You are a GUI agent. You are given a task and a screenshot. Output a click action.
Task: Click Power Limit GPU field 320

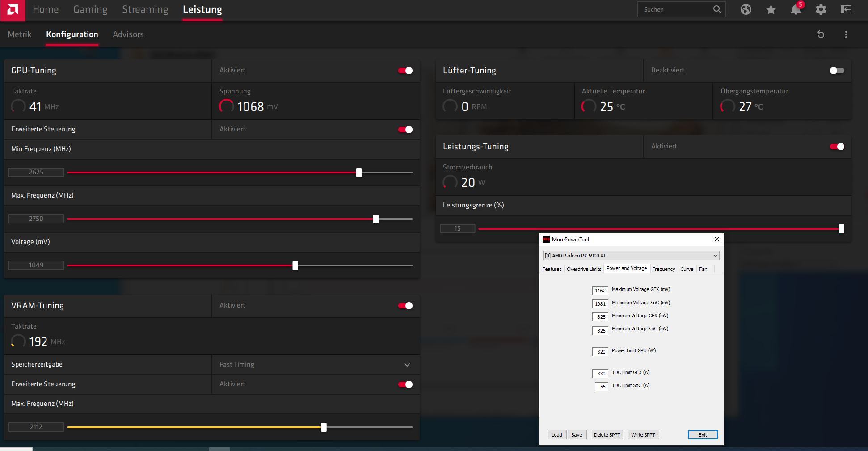tap(600, 352)
